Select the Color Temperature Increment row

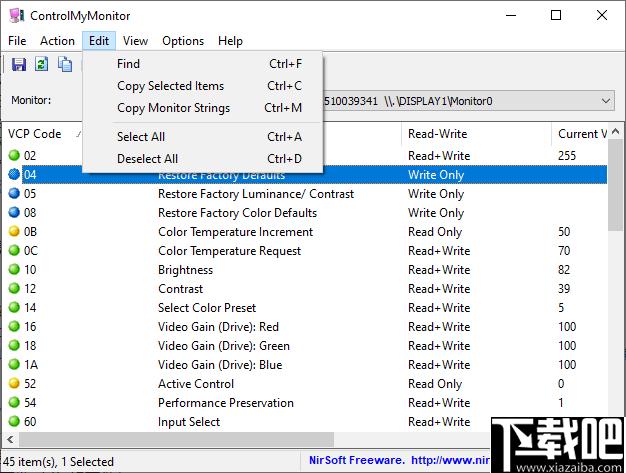pos(307,232)
